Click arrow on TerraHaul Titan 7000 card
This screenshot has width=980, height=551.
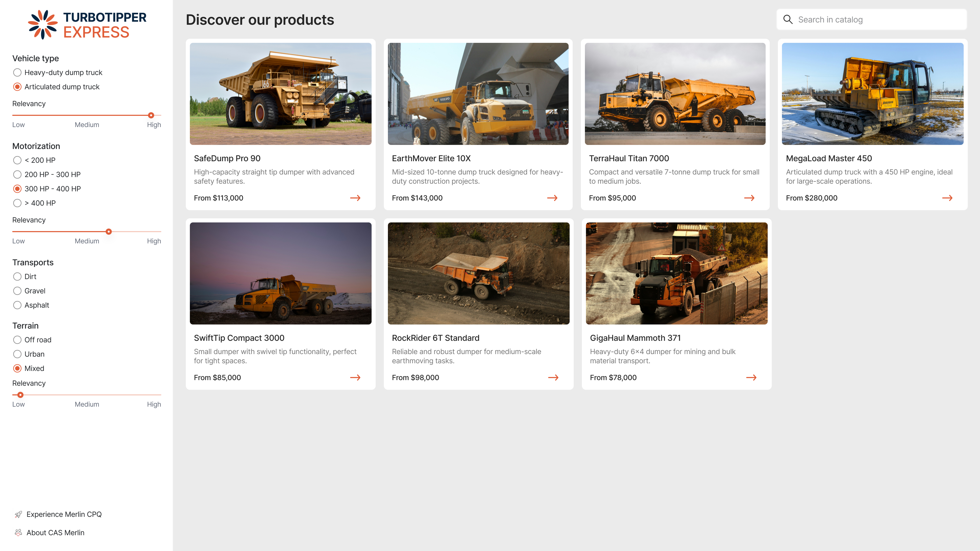coord(749,198)
